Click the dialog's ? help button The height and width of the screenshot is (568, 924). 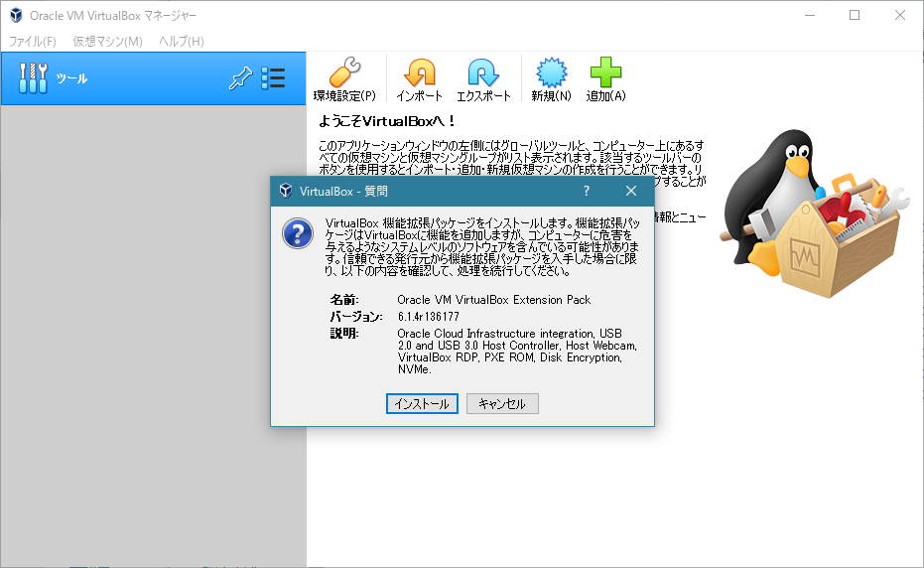coord(587,191)
